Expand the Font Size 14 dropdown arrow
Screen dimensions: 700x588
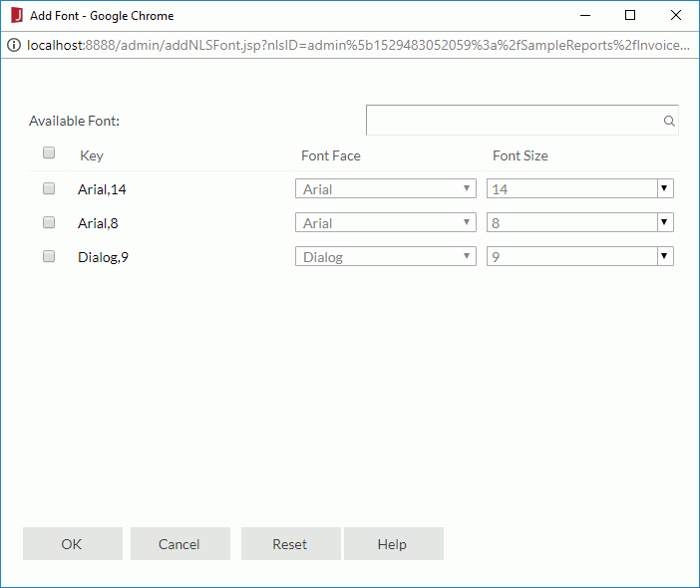pos(664,188)
